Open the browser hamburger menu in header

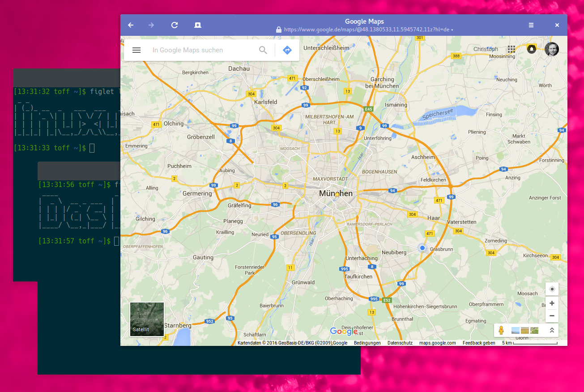click(531, 25)
